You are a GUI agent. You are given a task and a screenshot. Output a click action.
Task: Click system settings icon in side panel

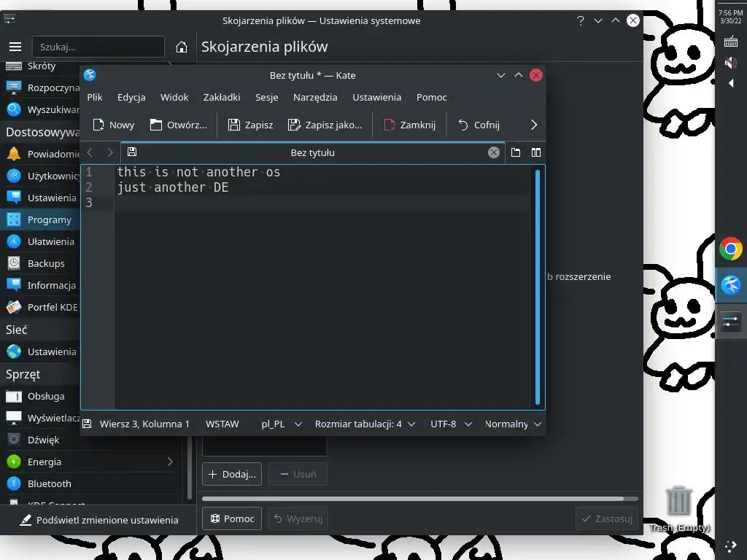(731, 322)
